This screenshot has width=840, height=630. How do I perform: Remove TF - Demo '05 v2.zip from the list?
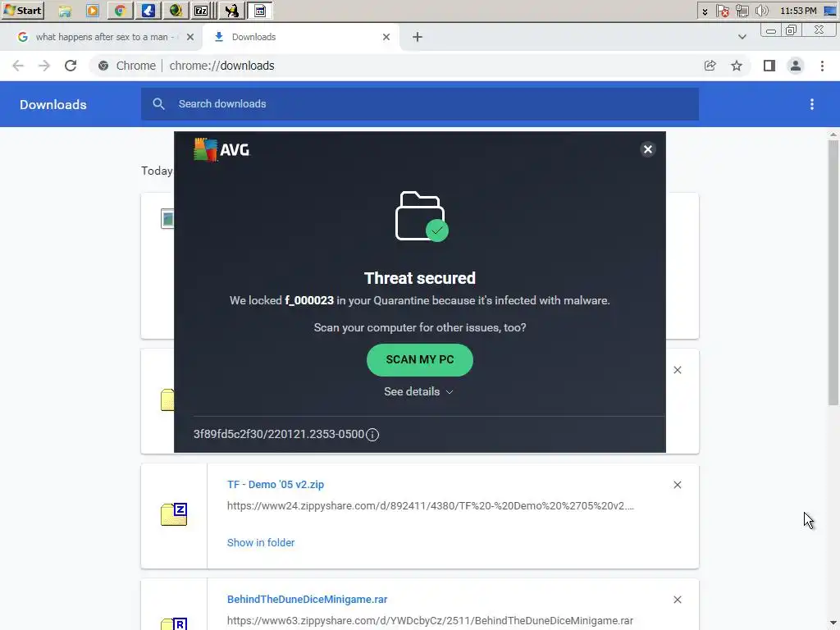(677, 485)
